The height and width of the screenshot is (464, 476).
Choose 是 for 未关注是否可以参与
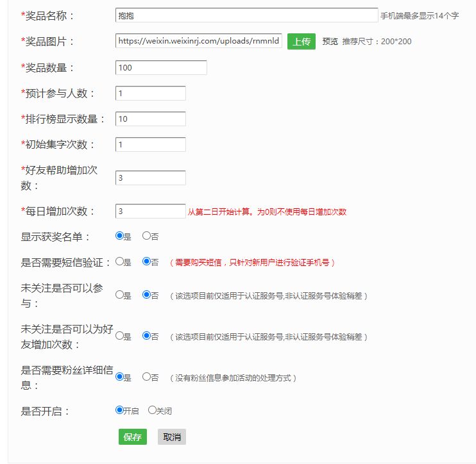119,295
